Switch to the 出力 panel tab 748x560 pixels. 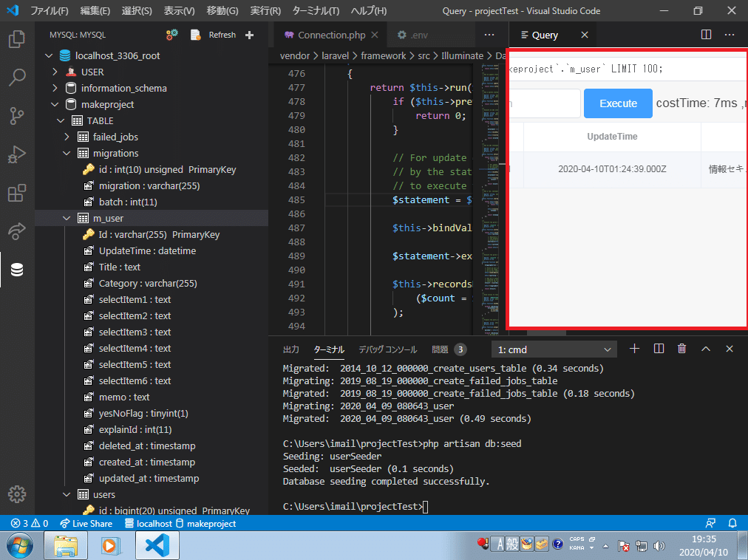291,349
